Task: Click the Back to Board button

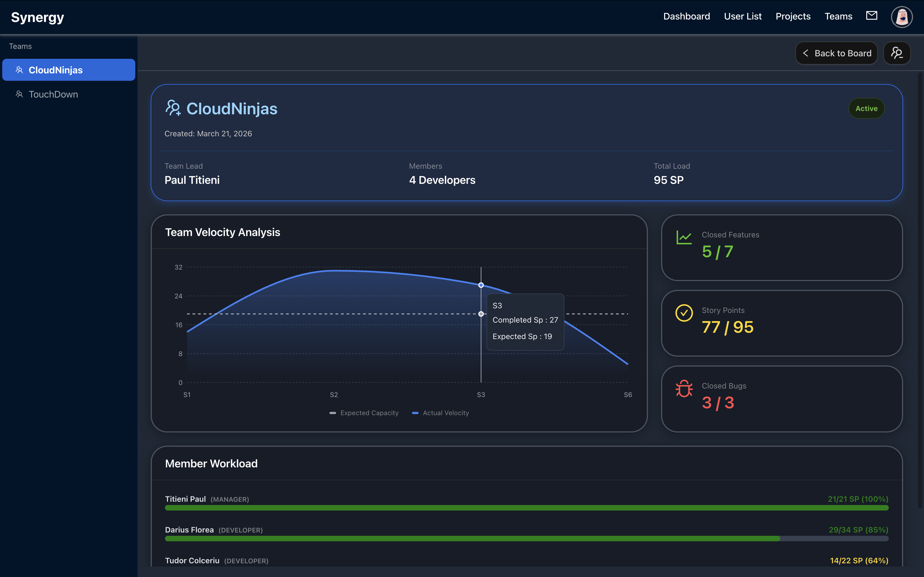Action: 836,53
